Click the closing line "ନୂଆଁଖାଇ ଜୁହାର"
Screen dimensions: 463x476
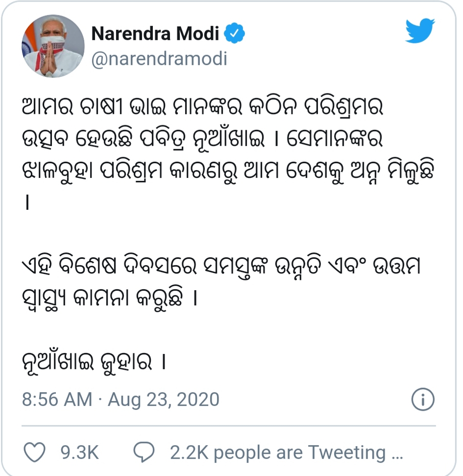point(92,363)
